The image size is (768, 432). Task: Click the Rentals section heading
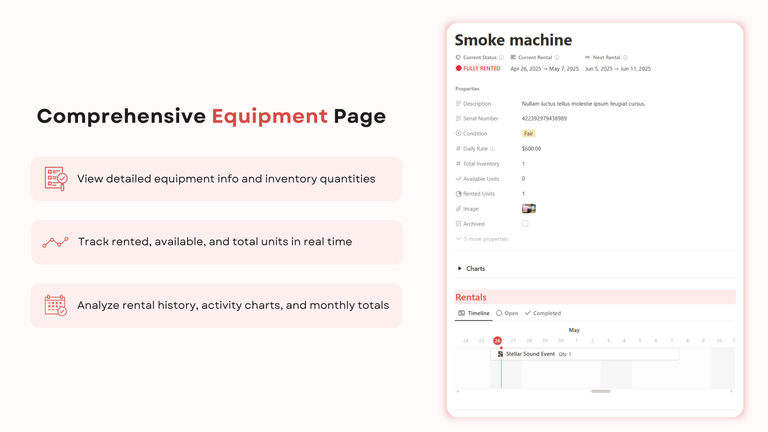[471, 297]
